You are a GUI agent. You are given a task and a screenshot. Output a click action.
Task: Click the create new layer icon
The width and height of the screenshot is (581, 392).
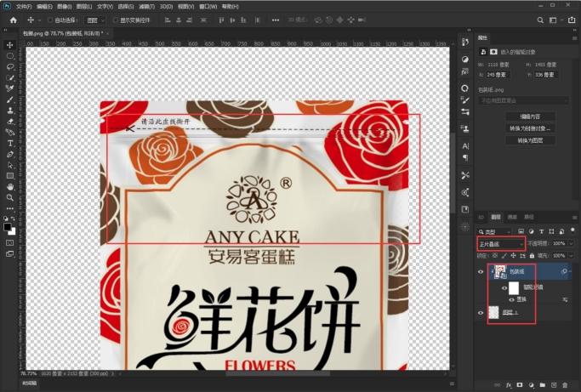point(554,385)
